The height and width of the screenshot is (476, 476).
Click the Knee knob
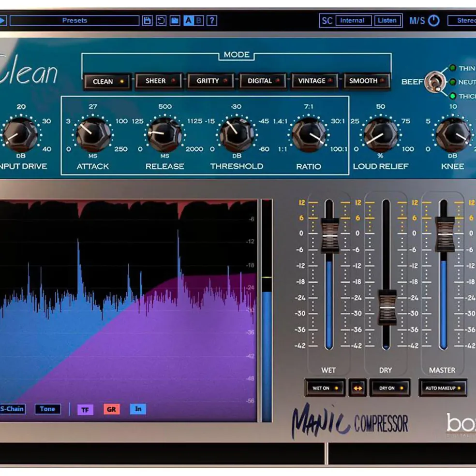(453, 135)
